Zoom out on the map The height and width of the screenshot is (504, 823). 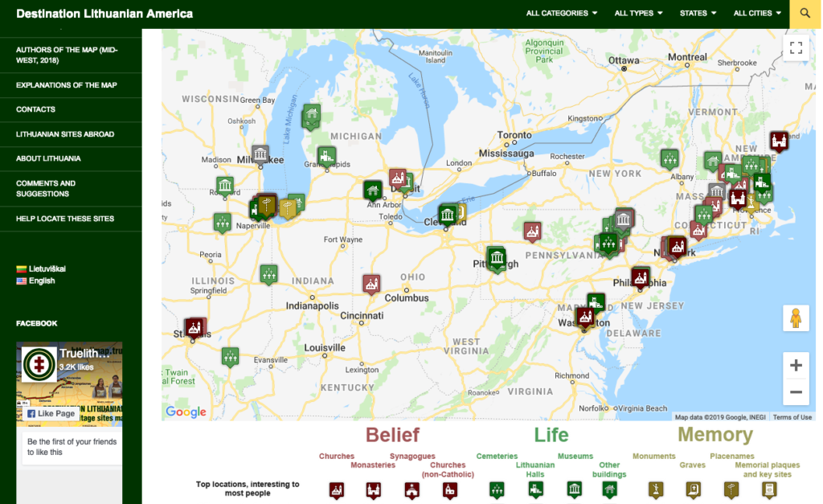(796, 392)
